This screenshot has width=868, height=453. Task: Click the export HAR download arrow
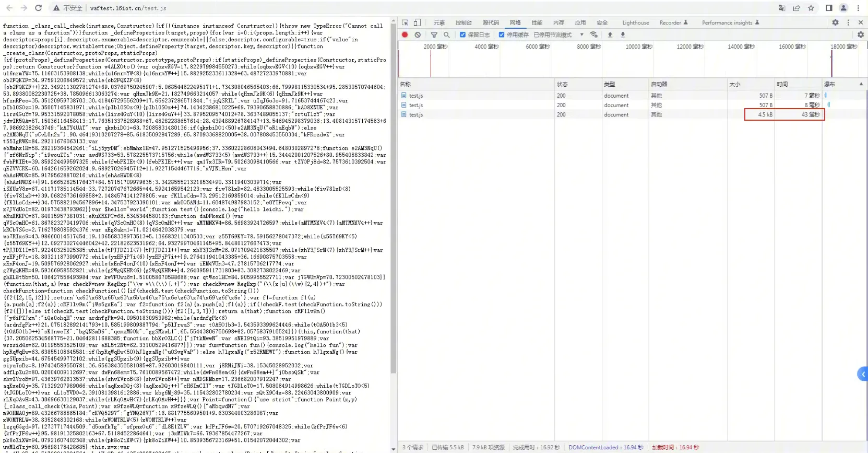coord(623,35)
